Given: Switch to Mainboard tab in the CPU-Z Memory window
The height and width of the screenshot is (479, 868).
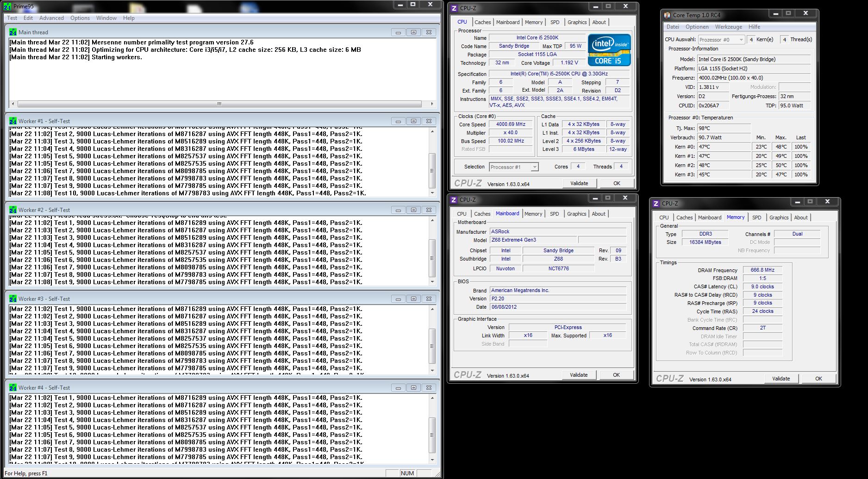Looking at the screenshot, I should point(710,218).
